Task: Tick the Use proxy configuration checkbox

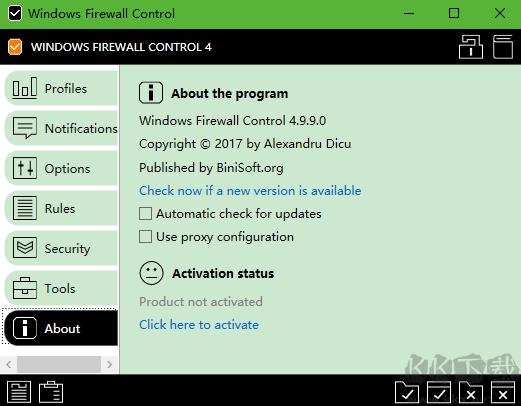Action: click(x=145, y=237)
